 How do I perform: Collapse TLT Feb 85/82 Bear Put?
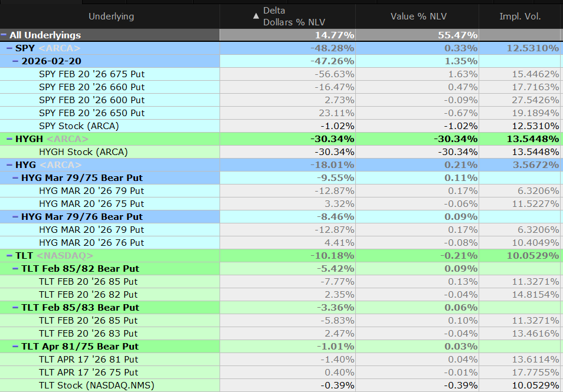pyautogui.click(x=15, y=268)
